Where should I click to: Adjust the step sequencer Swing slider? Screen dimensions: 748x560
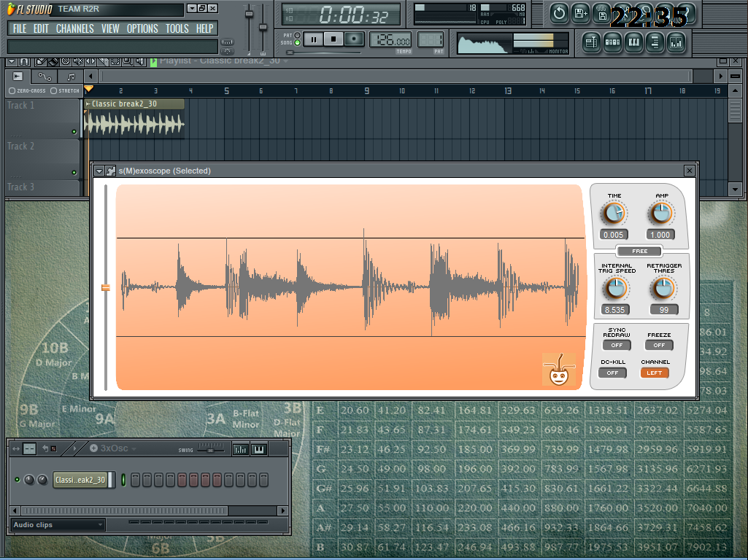point(211,449)
